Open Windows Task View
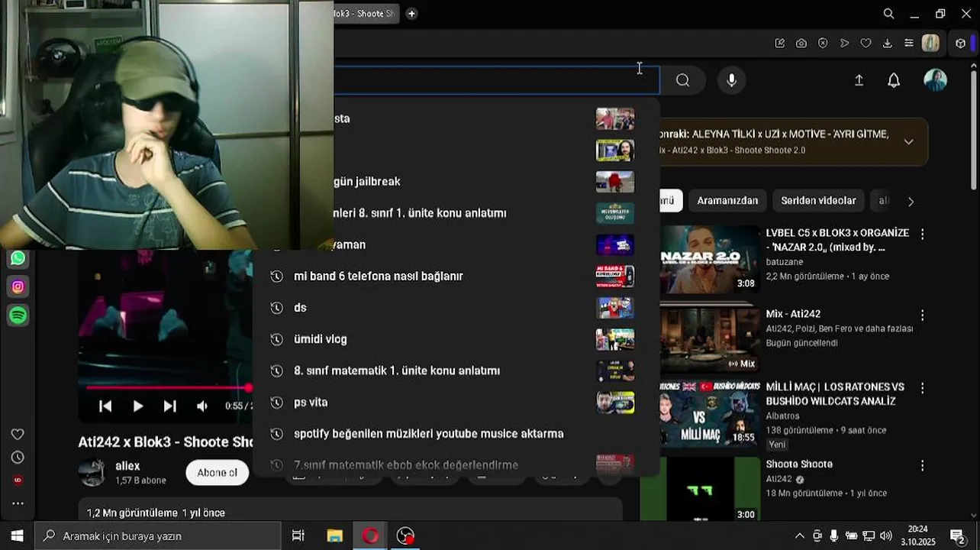 tap(298, 536)
